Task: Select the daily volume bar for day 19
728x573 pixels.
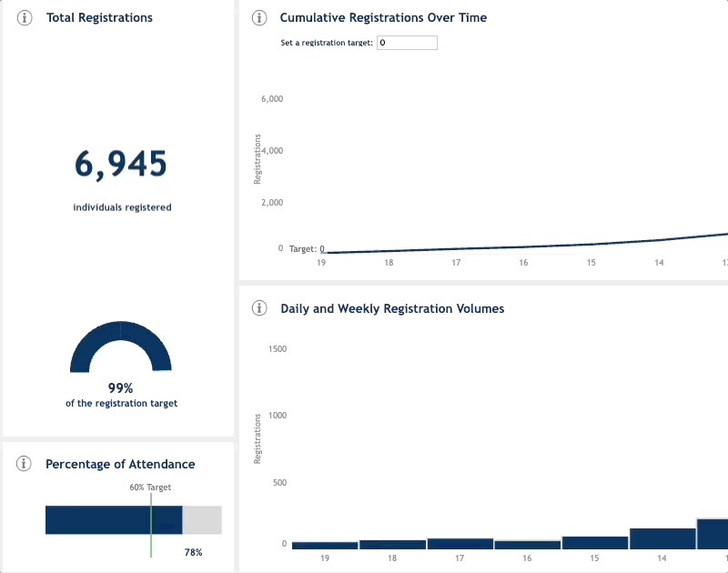Action: click(x=325, y=546)
